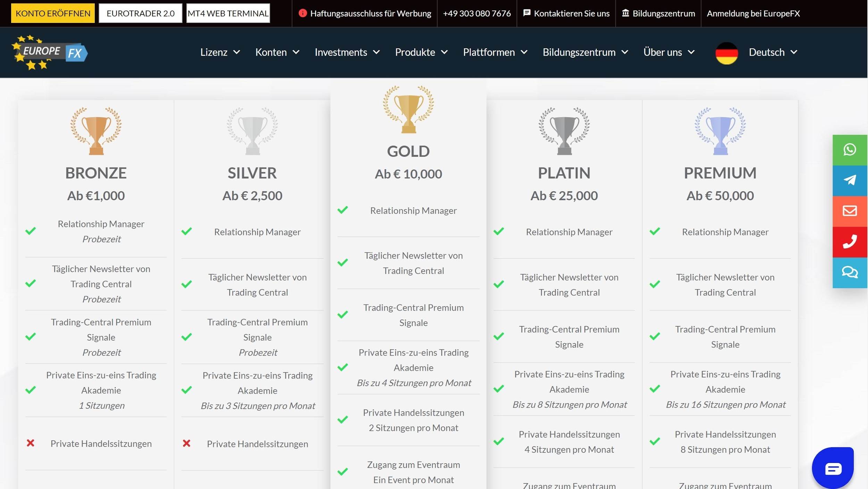
Task: Open the Telegram sidebar icon
Action: point(849,180)
